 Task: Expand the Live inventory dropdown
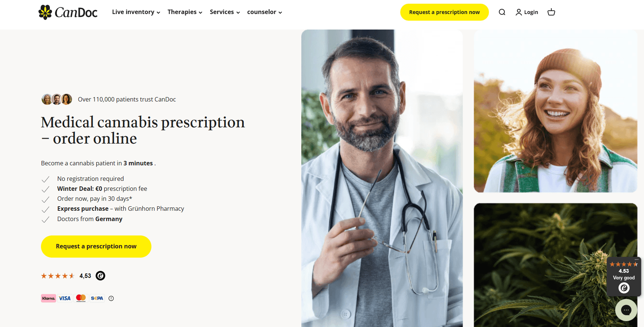tap(136, 12)
